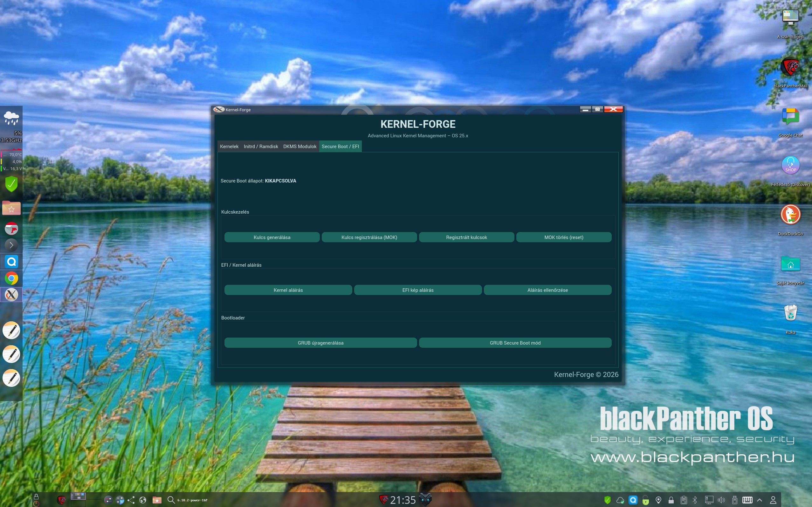Click the Bluetooth tray icon
This screenshot has width=812, height=507.
(x=695, y=500)
